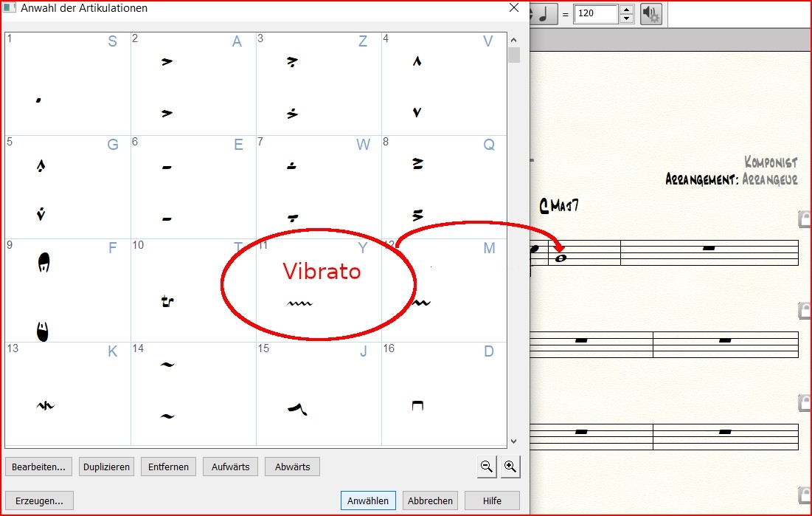Click the Erzeugen button
This screenshot has height=516, width=812.
[39, 501]
